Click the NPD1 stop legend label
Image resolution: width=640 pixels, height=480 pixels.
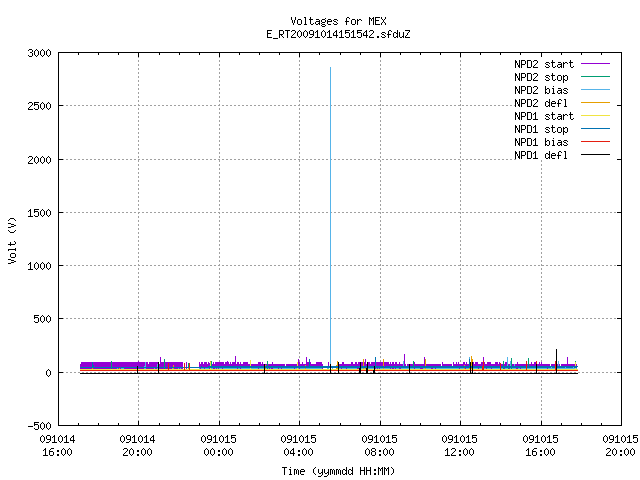(541, 129)
